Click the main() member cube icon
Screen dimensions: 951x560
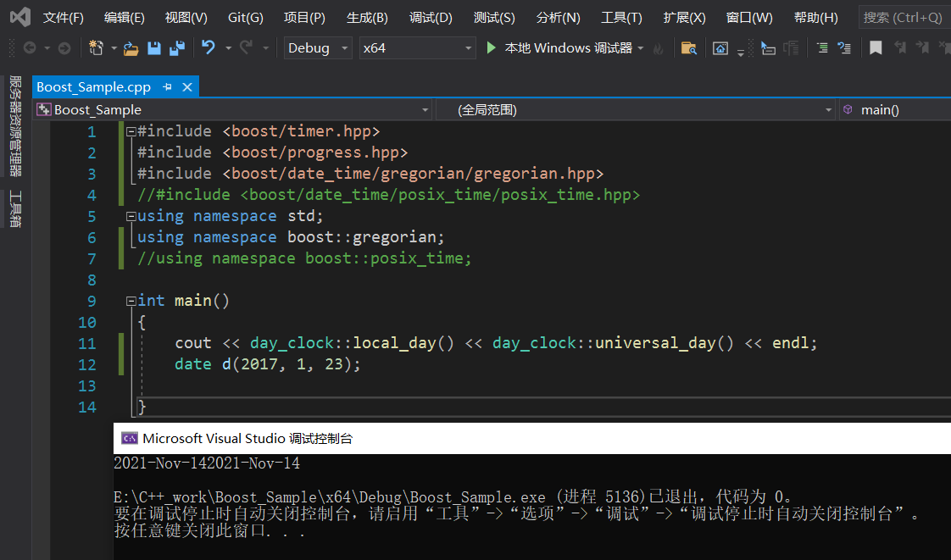[848, 109]
